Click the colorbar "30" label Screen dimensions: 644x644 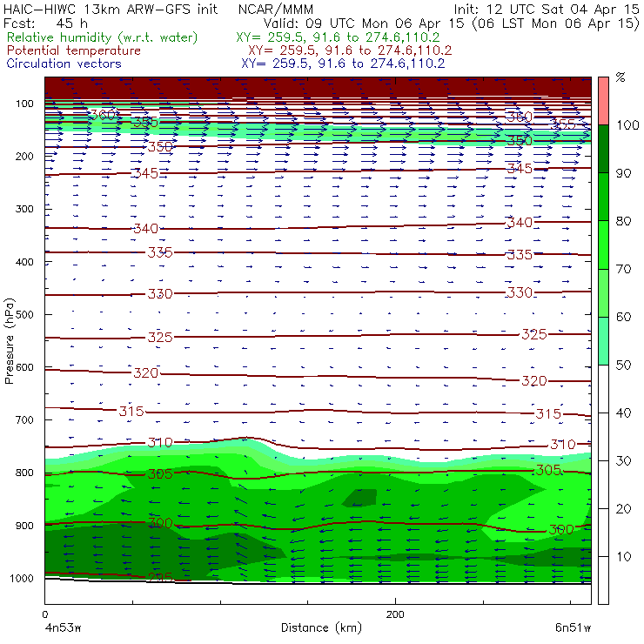point(623,460)
